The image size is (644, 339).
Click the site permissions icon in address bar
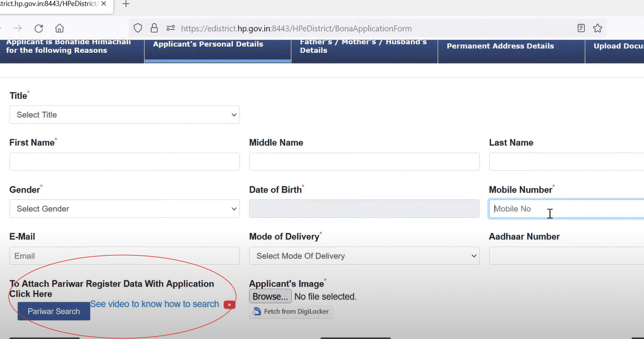[x=170, y=28]
